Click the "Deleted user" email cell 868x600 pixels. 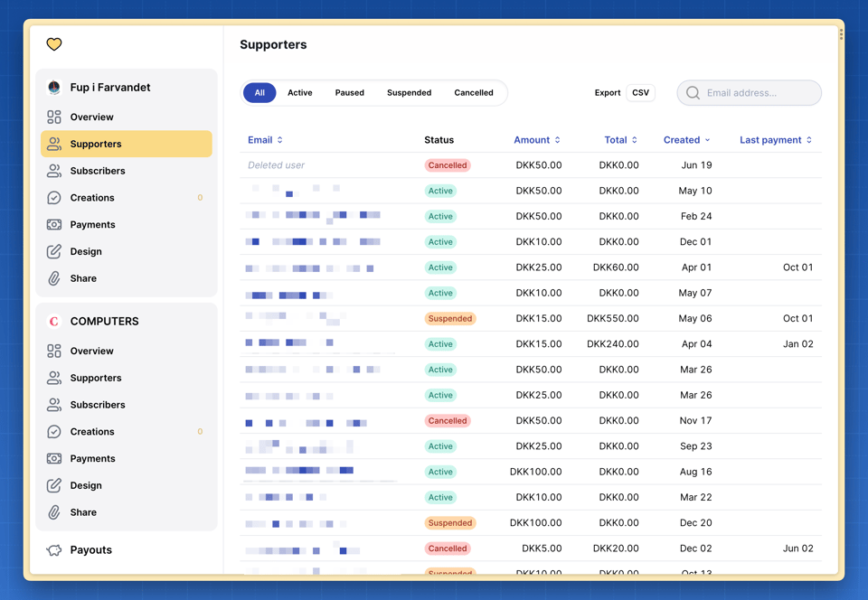pyautogui.click(x=277, y=165)
